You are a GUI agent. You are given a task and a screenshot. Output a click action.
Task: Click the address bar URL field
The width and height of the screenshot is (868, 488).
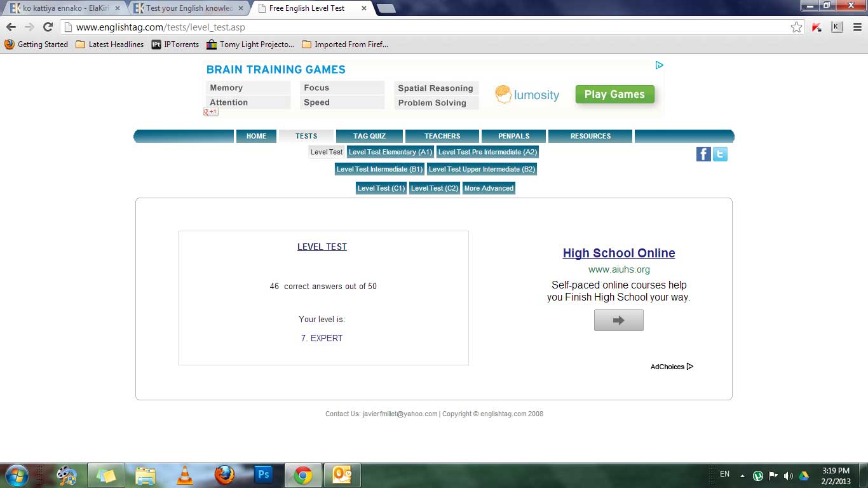[426, 27]
